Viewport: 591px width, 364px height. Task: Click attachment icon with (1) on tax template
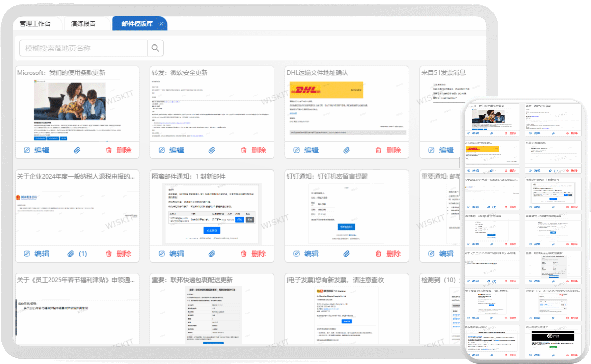click(77, 254)
